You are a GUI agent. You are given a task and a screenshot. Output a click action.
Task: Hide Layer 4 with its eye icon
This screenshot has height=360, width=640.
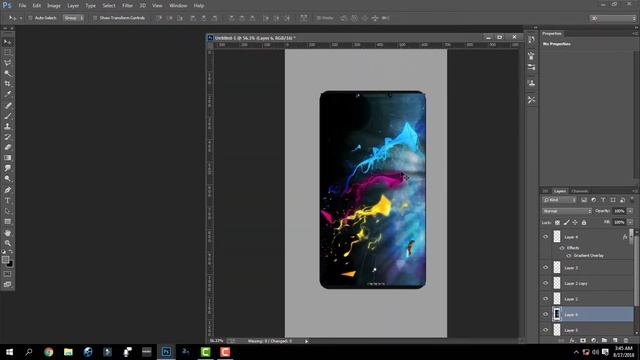pyautogui.click(x=545, y=237)
